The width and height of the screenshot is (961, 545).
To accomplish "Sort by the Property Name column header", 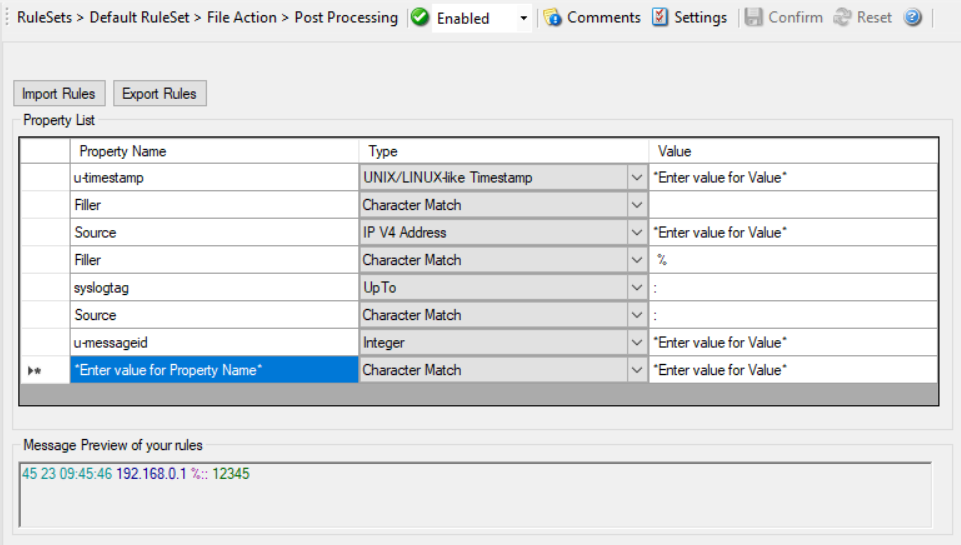I will [213, 151].
